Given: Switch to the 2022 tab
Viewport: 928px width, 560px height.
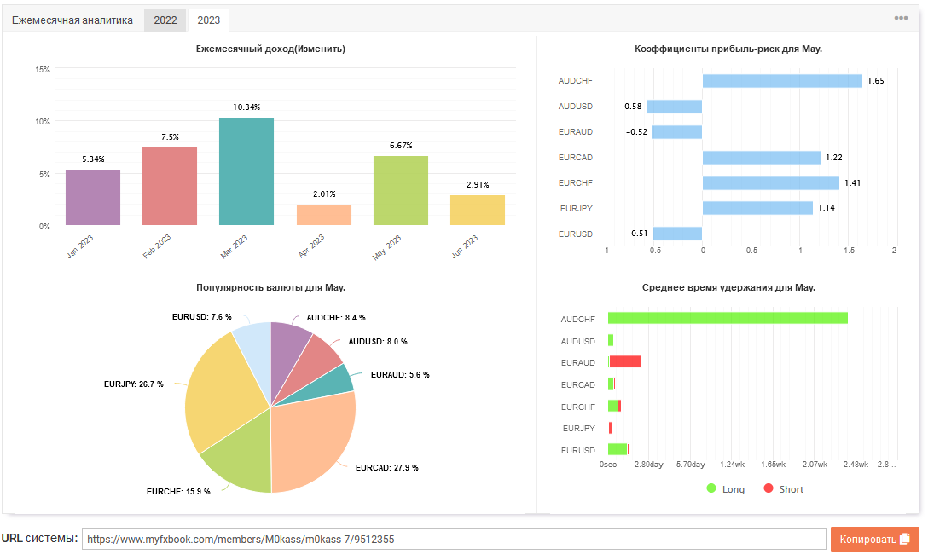Looking at the screenshot, I should point(165,20).
